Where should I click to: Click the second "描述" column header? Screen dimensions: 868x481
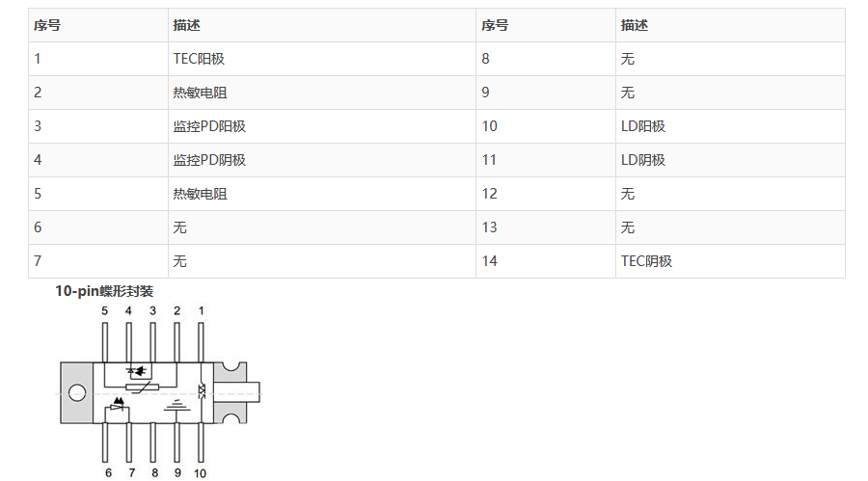point(635,25)
